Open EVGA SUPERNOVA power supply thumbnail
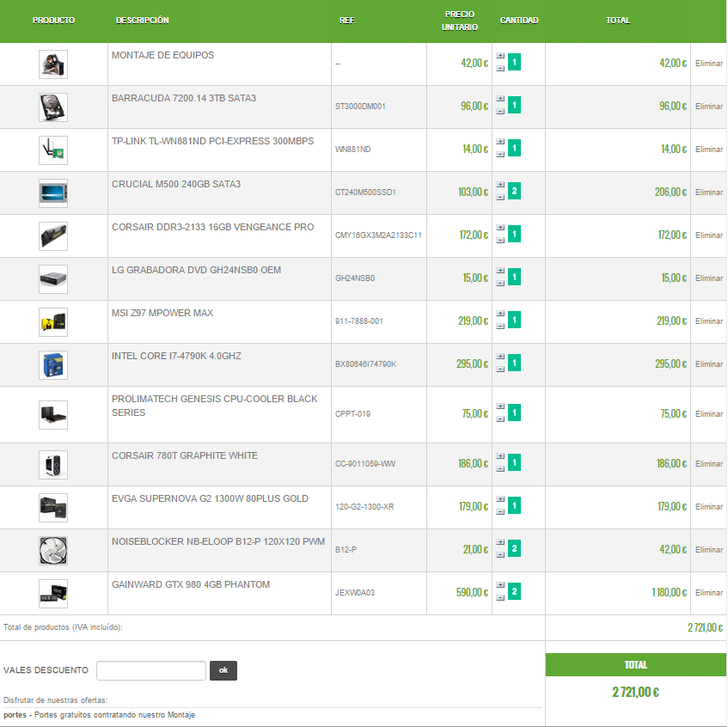Image resolution: width=728 pixels, height=727 pixels. coord(53,508)
